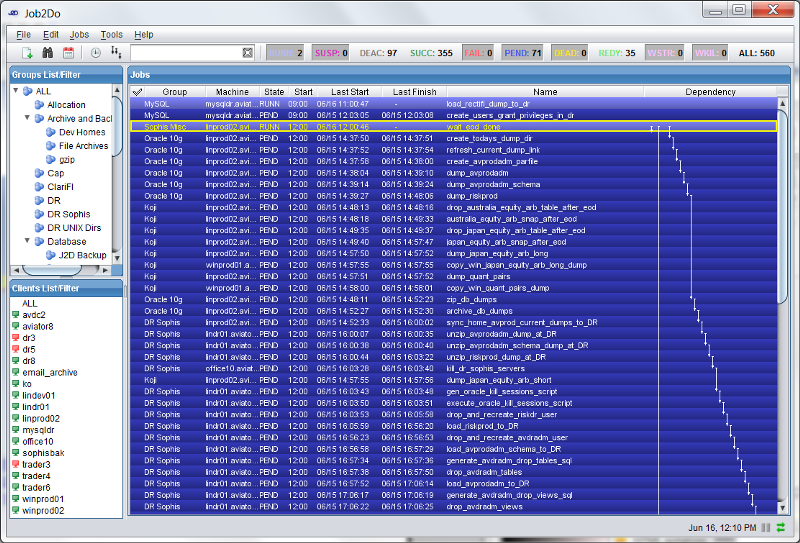Viewport: 800px width, 543px height.
Task: Click the red dr3 client monitor icon
Action: (x=15, y=338)
